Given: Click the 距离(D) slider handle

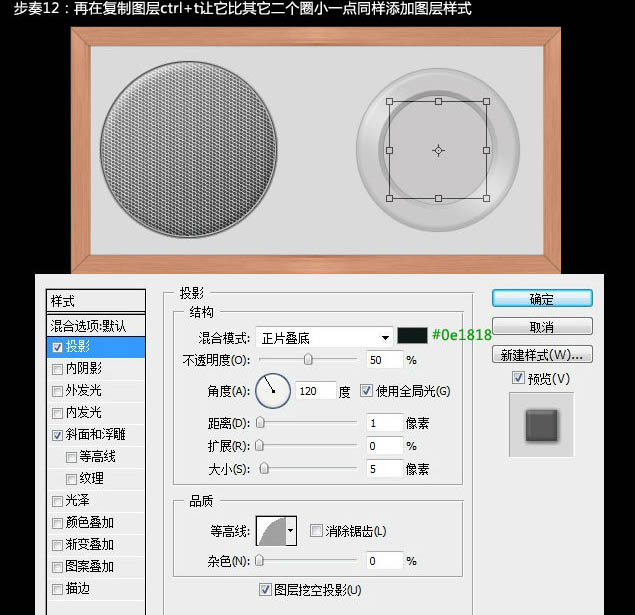Looking at the screenshot, I should 260,423.
